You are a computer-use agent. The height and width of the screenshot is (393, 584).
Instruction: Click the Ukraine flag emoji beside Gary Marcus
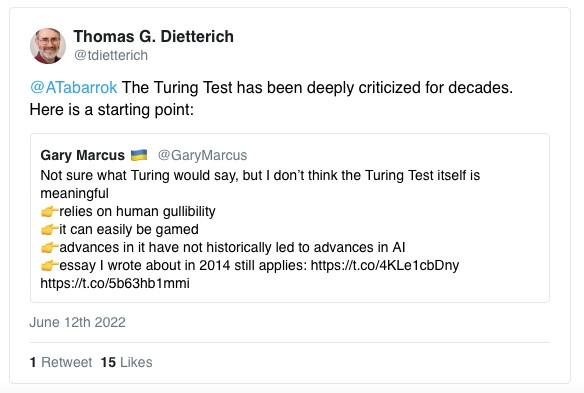[x=139, y=155]
